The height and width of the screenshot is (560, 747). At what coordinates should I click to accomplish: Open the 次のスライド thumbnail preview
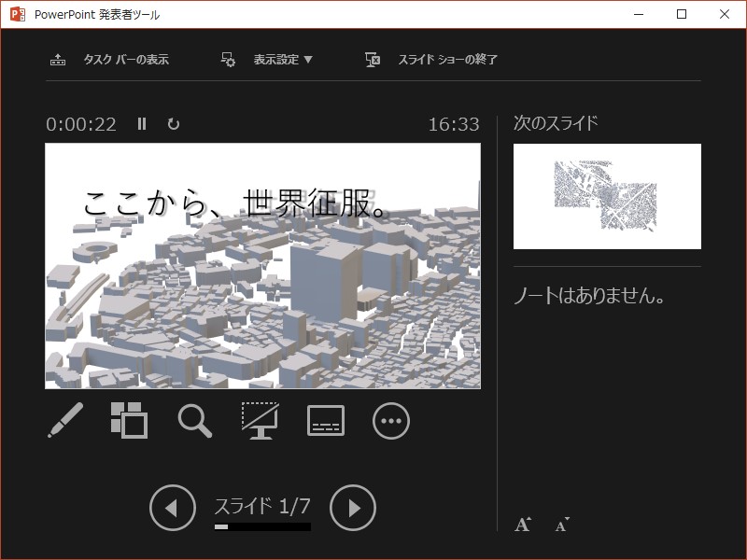tap(606, 196)
